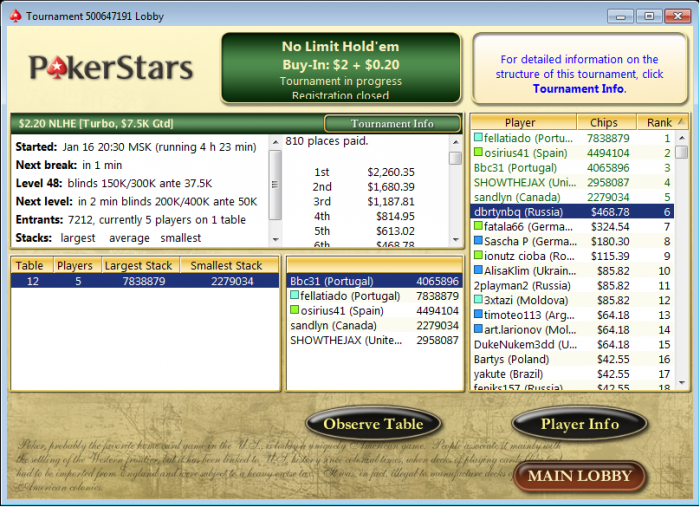Click the payouts list scrollbar thumb

click(455, 158)
